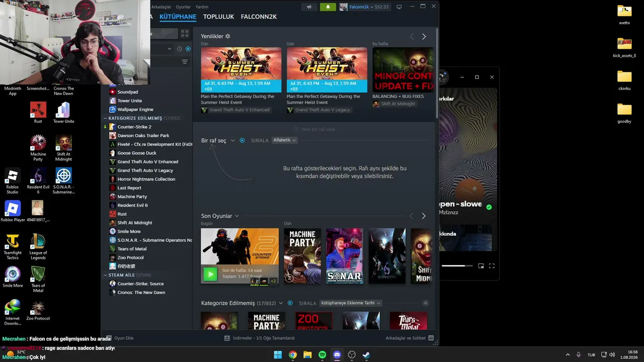Open the recent activity clock filter
644x362 pixels.
(x=180, y=49)
